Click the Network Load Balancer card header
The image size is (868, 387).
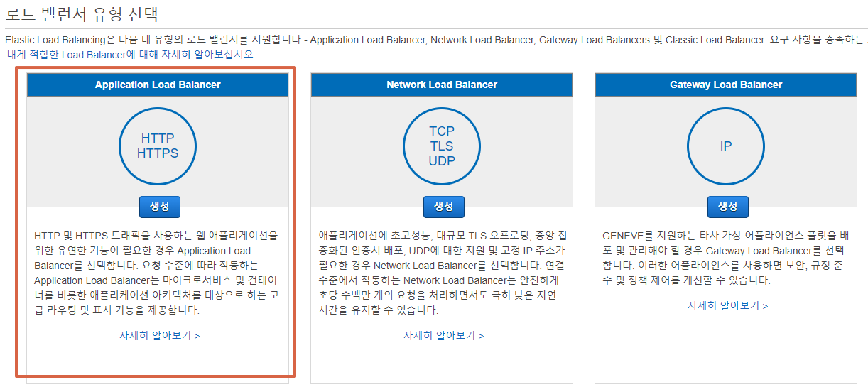point(442,85)
